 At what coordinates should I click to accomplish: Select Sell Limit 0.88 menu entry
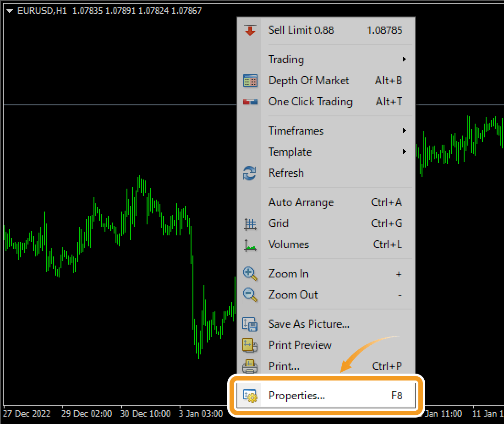point(301,31)
